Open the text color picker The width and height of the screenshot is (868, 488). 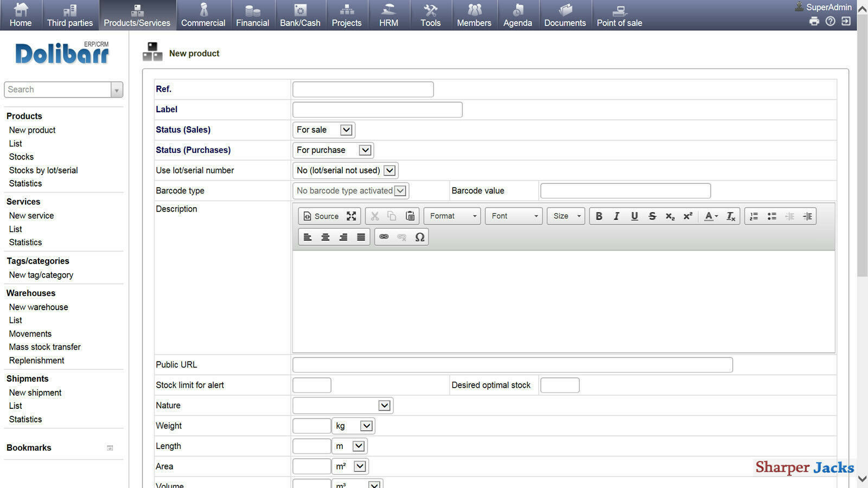(x=711, y=216)
